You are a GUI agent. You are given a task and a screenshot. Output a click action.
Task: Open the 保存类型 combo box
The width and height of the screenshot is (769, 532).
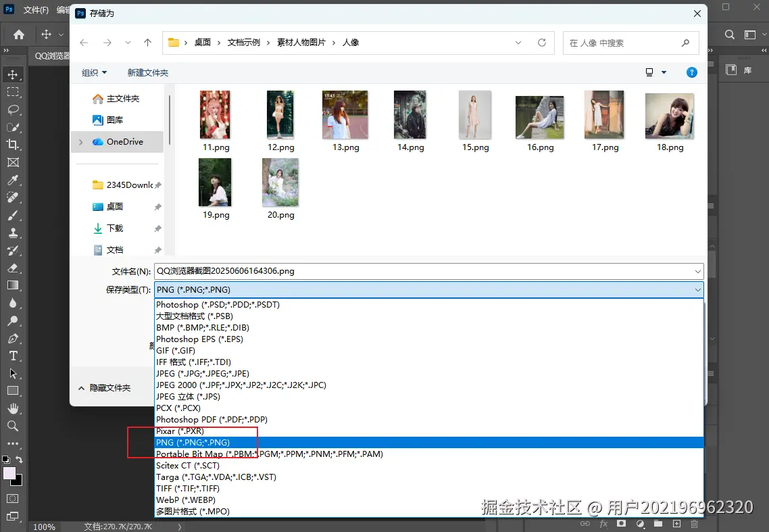(x=429, y=289)
